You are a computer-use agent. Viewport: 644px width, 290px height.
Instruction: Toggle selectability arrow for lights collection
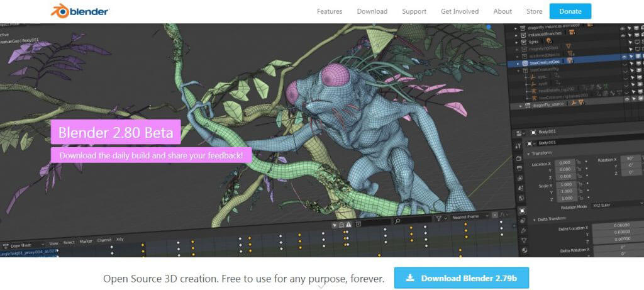630,42
